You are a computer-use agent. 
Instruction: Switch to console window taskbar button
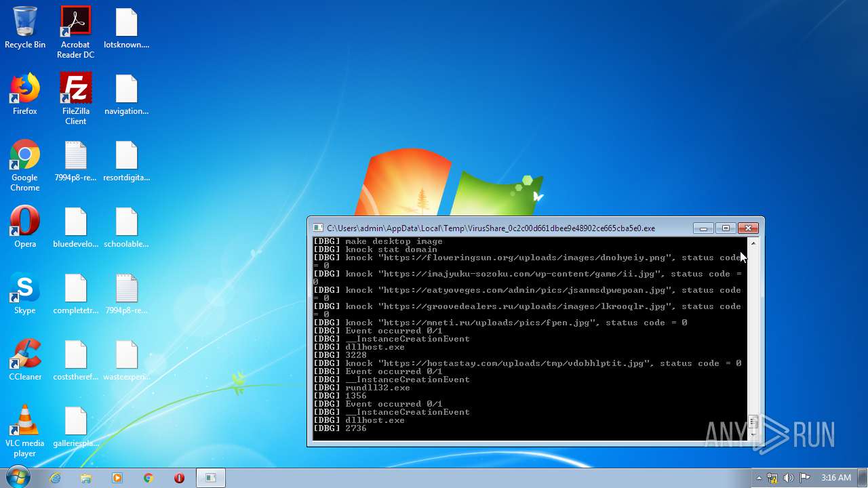(211, 478)
